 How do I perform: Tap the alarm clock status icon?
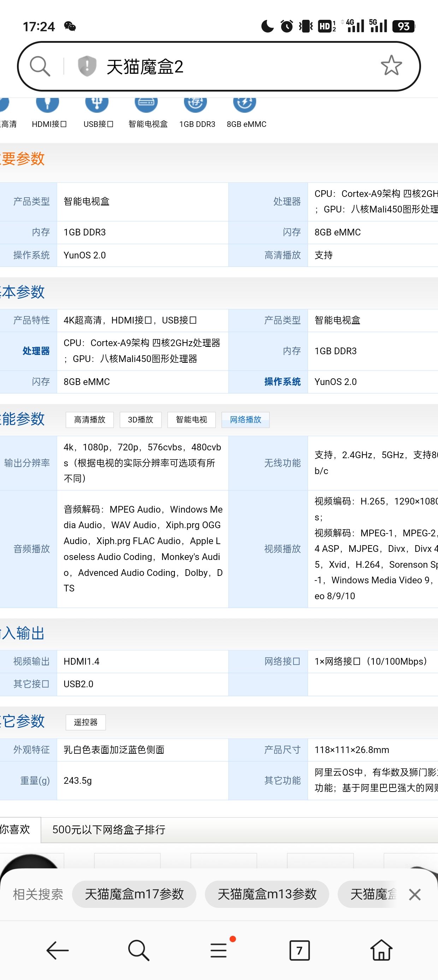287,26
